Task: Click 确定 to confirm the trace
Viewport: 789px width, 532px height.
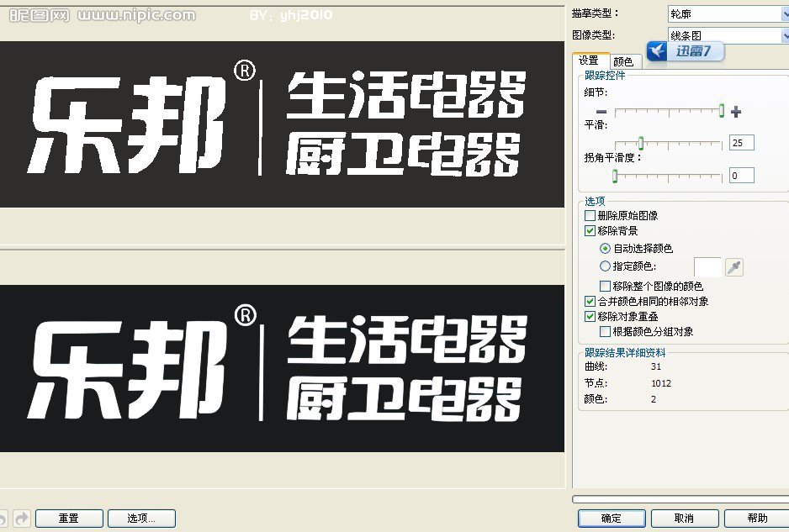Action: pyautogui.click(x=611, y=518)
